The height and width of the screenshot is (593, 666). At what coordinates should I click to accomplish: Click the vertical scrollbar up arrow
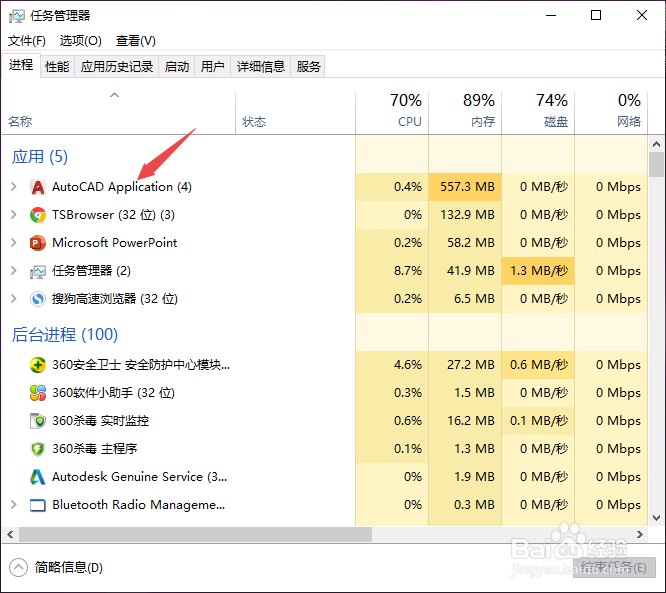(x=657, y=144)
